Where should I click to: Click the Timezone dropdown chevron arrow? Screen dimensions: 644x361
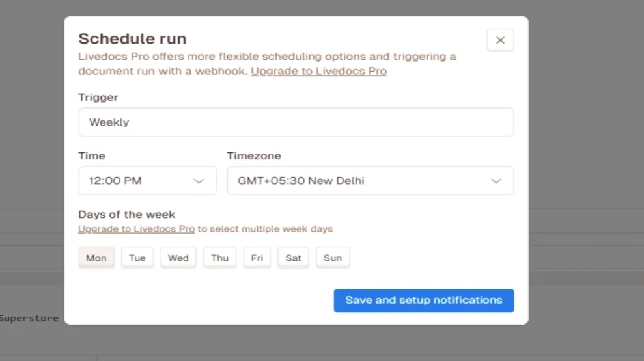click(496, 181)
